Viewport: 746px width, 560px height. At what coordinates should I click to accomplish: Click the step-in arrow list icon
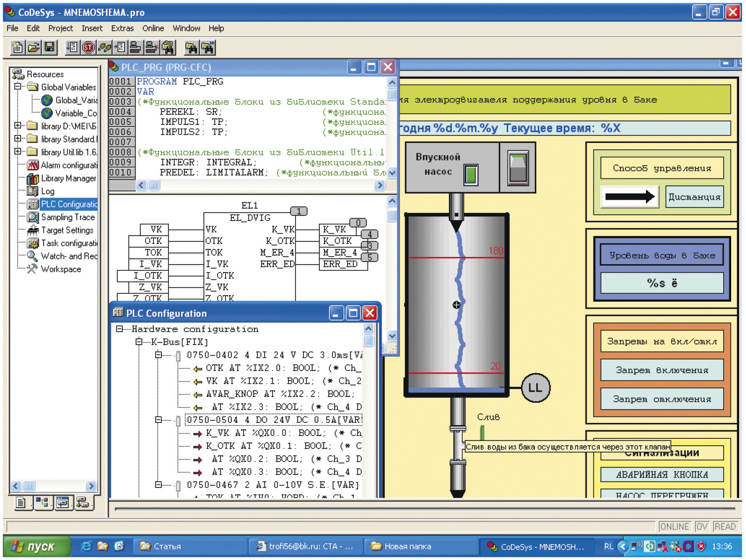[120, 48]
